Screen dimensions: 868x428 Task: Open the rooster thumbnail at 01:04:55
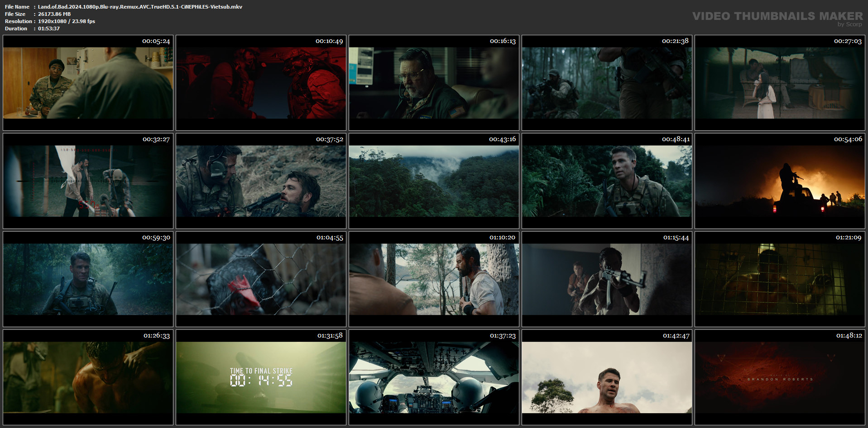click(x=261, y=279)
